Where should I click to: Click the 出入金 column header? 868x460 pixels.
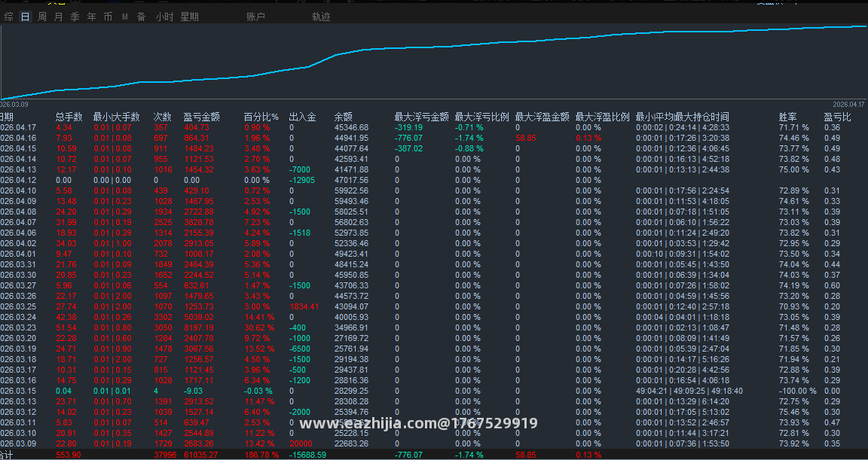pyautogui.click(x=302, y=117)
